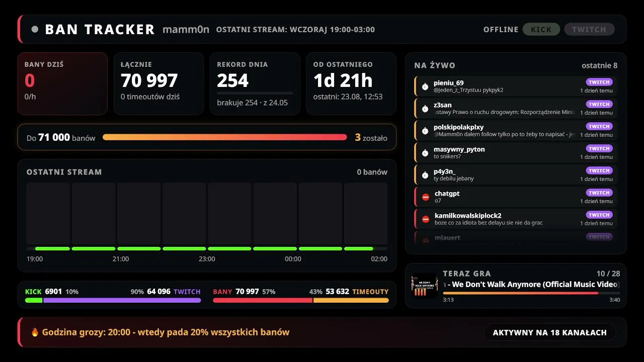Screen dimensions: 644x362
Task: Click the timeout stopwatch icon next to pieniu_69
Action: pos(425,86)
